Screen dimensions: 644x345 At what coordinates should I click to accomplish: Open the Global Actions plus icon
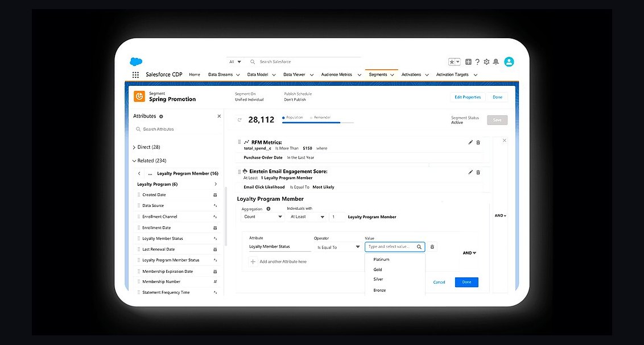pos(468,62)
